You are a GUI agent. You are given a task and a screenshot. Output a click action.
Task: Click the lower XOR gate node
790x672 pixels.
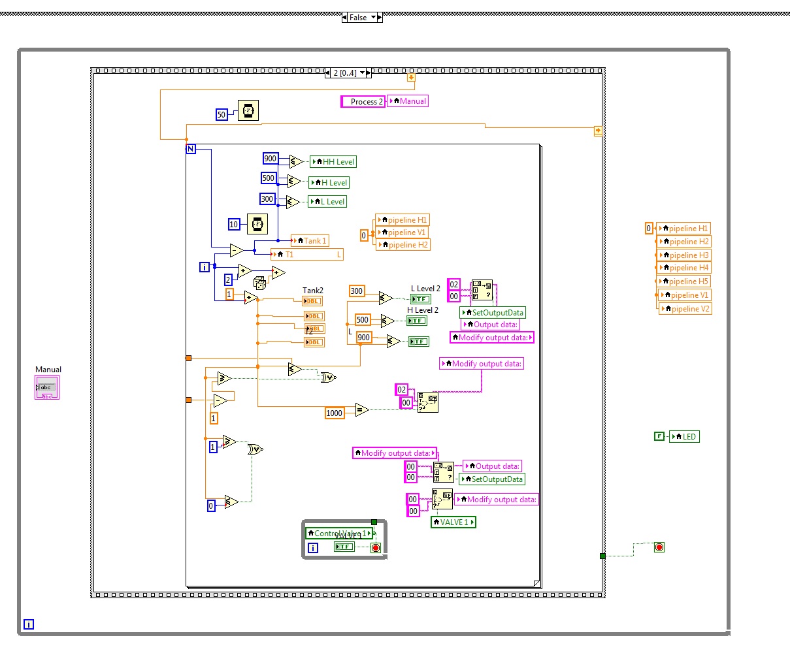[255, 449]
